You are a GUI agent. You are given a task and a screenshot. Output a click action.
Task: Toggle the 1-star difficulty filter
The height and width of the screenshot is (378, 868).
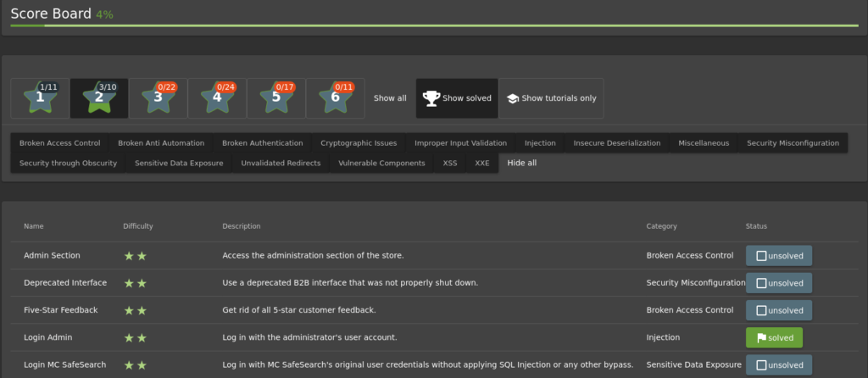coord(40,98)
